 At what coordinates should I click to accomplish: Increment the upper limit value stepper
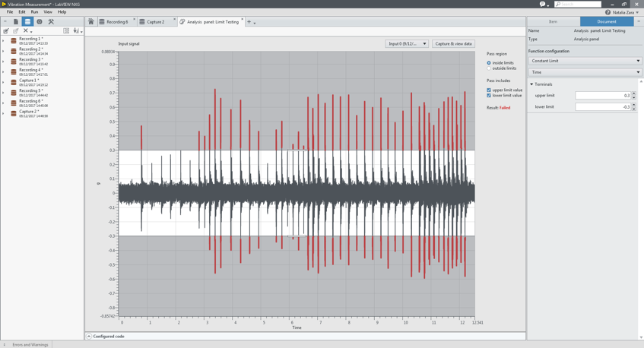pyautogui.click(x=634, y=94)
